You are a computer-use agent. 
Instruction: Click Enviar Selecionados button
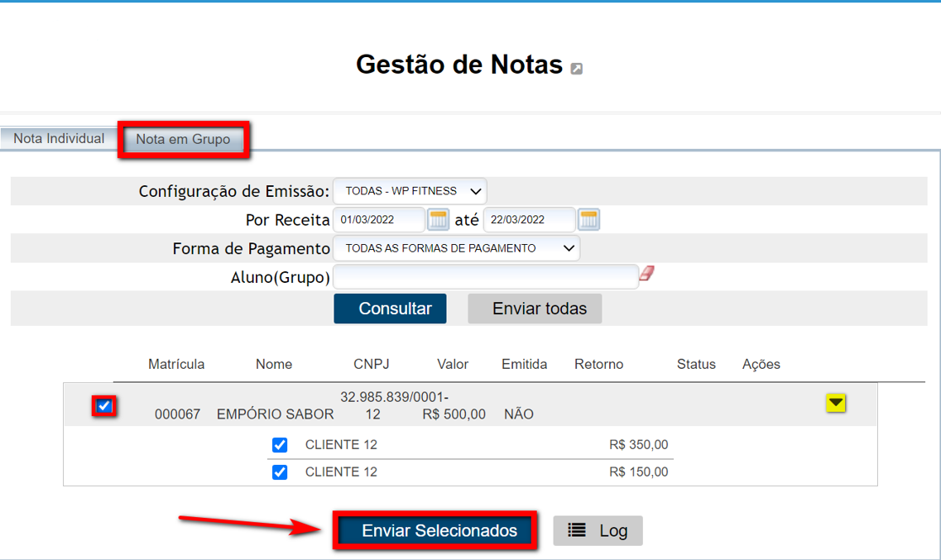click(436, 531)
